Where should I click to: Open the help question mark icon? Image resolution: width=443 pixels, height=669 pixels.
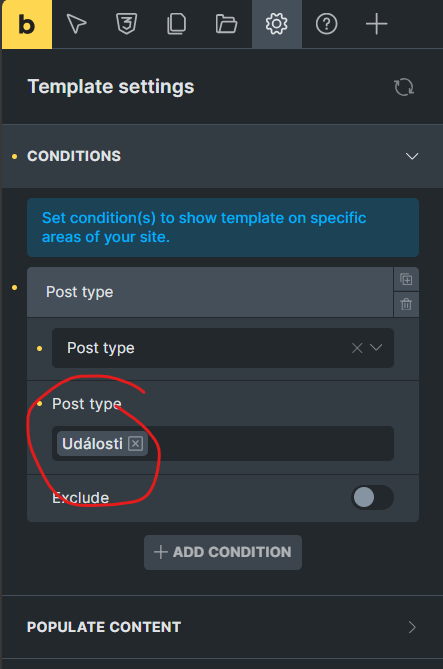(326, 24)
